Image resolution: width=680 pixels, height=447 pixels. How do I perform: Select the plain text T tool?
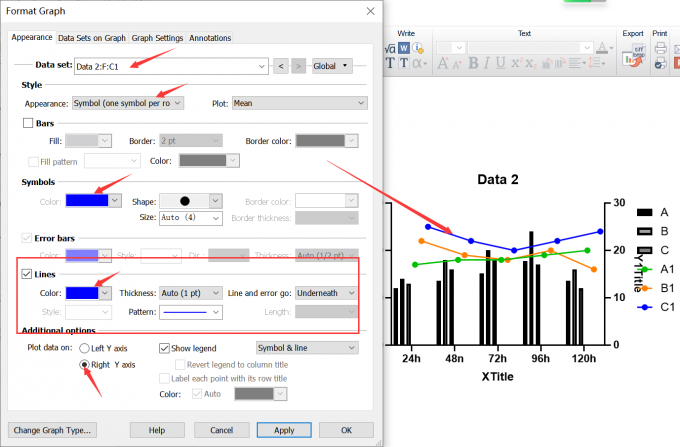pos(391,63)
